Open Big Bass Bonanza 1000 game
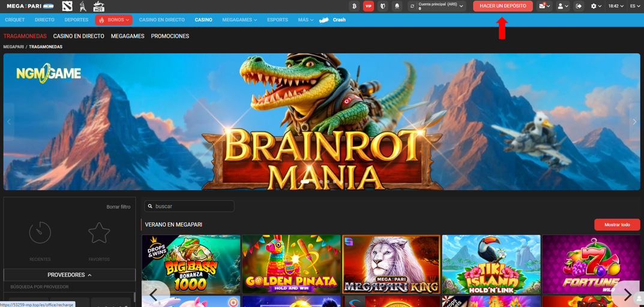 tap(191, 264)
